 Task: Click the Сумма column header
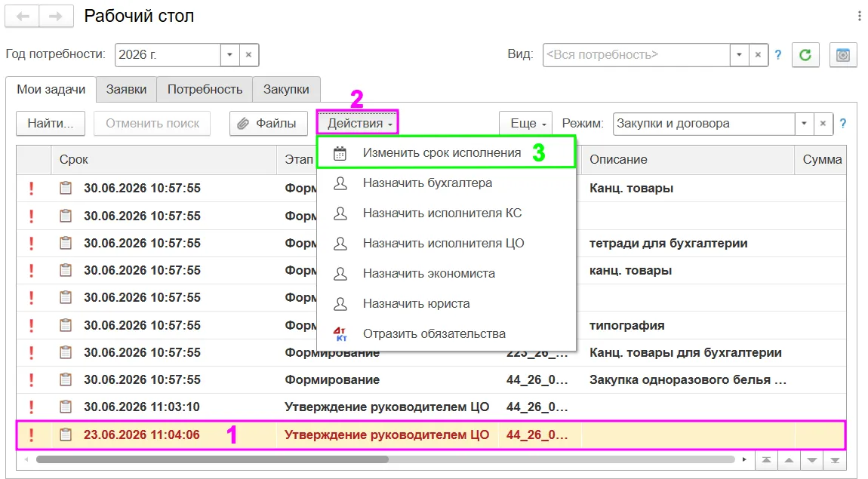(x=821, y=160)
